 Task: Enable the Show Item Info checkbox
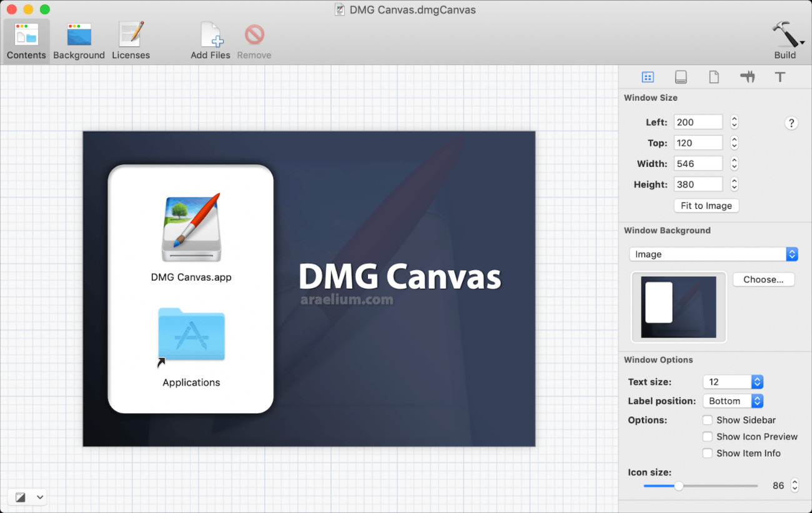coord(708,454)
